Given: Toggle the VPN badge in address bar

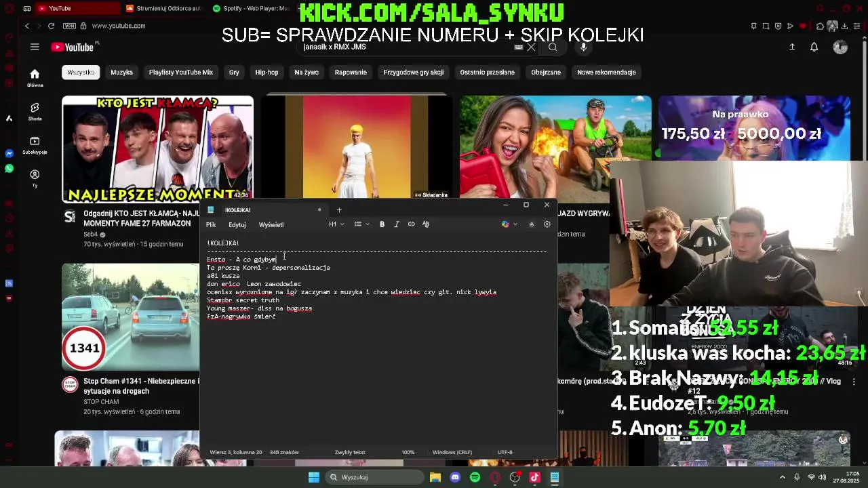Looking at the screenshot, I should click(x=69, y=26).
